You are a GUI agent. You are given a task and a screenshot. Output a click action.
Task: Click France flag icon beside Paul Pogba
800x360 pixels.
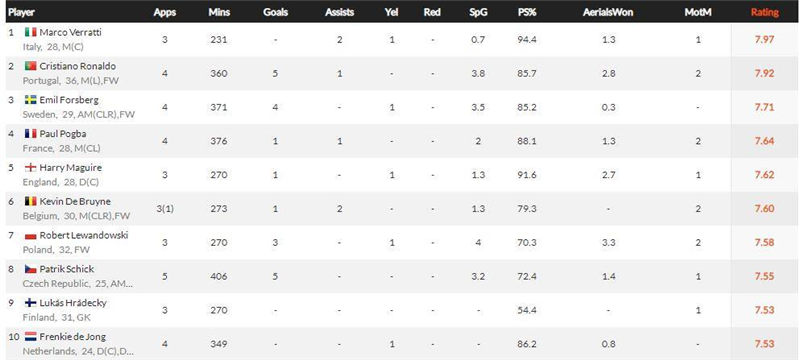click(31, 134)
